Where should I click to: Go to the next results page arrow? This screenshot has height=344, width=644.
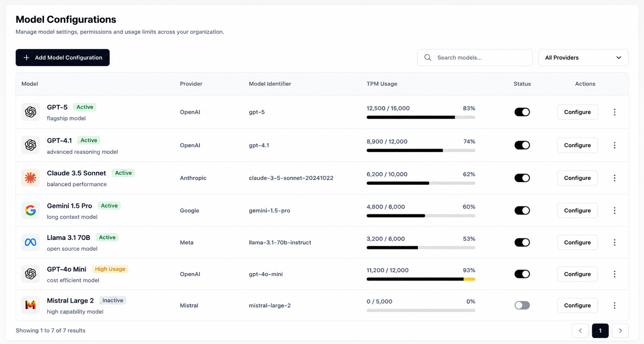point(620,330)
